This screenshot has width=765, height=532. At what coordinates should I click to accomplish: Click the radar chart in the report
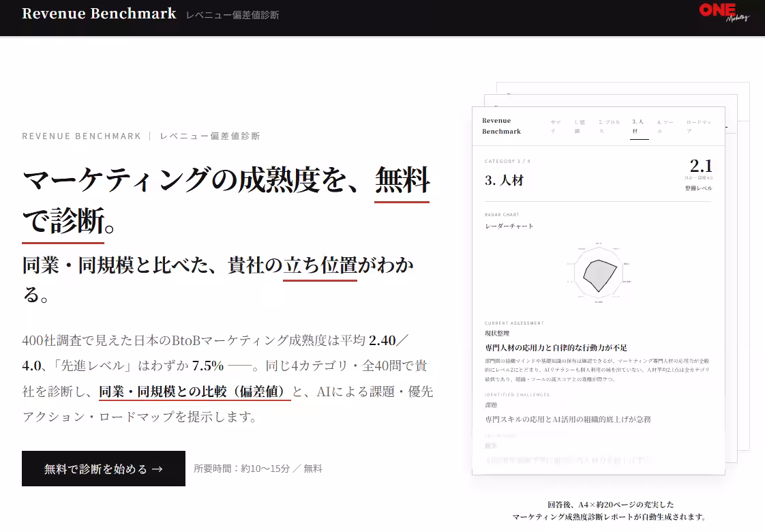(x=599, y=272)
